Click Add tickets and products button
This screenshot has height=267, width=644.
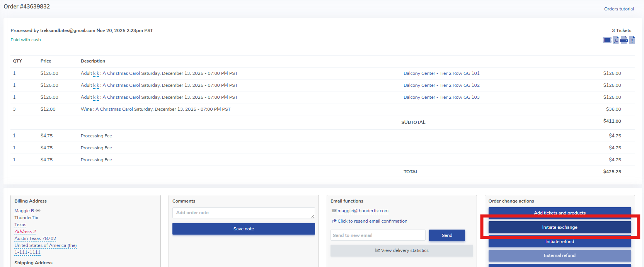click(560, 212)
